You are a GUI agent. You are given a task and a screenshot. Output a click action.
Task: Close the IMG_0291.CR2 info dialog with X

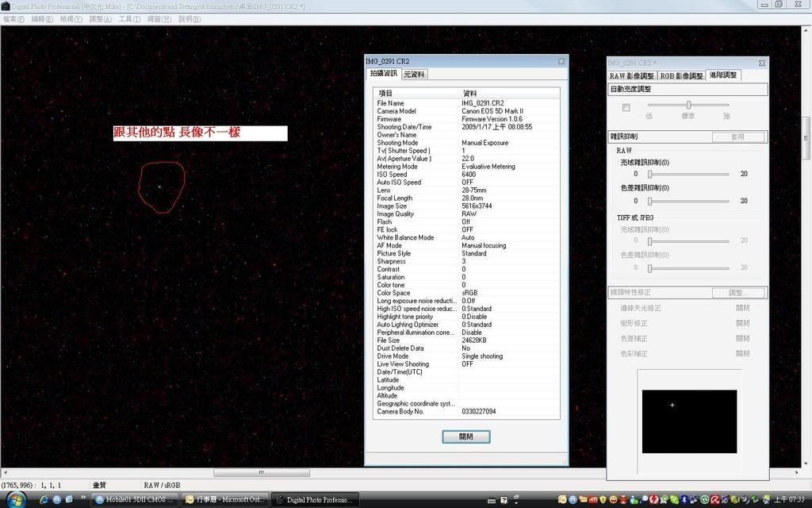561,61
